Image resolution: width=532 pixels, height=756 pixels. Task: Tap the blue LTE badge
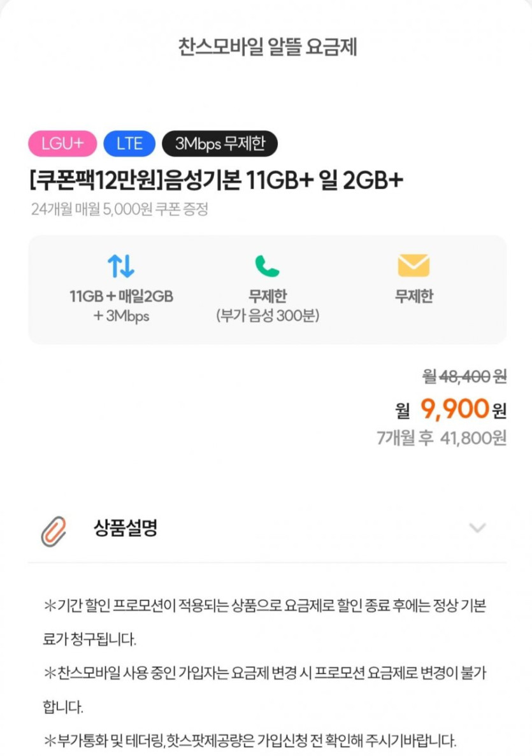(x=129, y=144)
